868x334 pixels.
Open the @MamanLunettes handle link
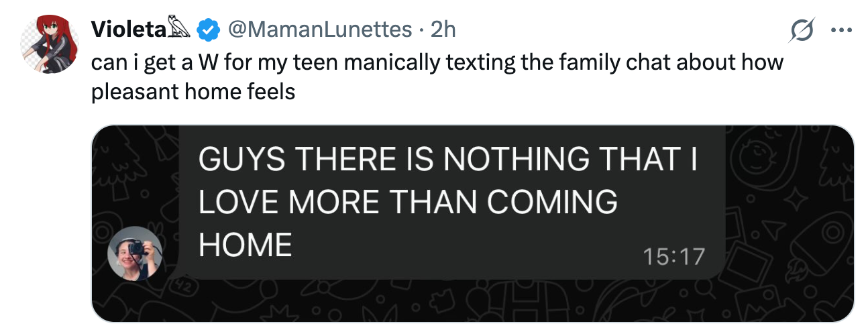pyautogui.click(x=319, y=29)
